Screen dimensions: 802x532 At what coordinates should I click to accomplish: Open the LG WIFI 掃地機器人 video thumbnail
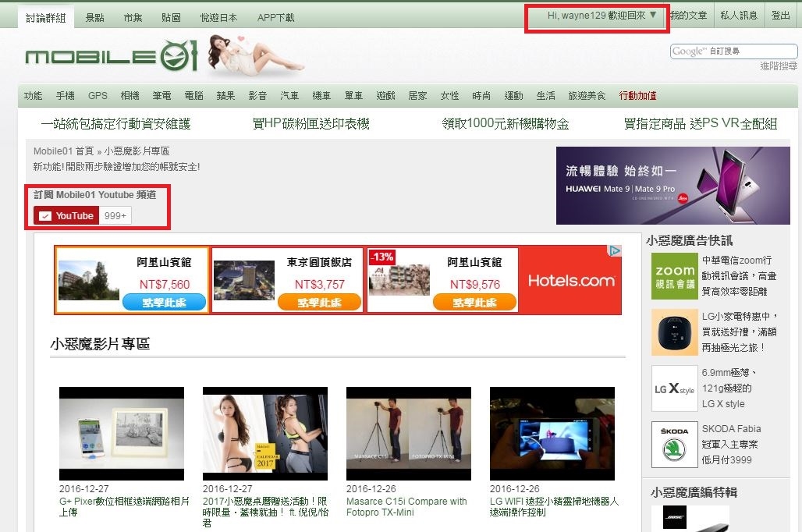point(552,434)
